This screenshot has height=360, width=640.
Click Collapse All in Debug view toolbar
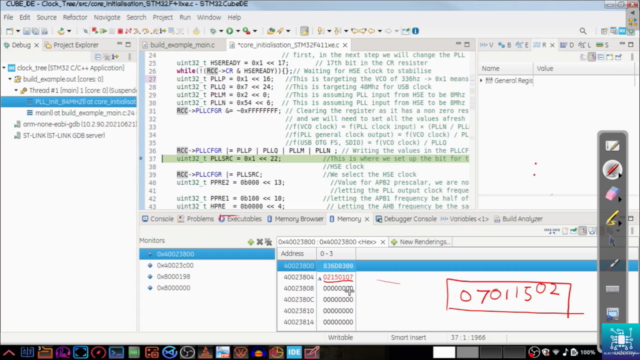pyautogui.click(x=98, y=57)
